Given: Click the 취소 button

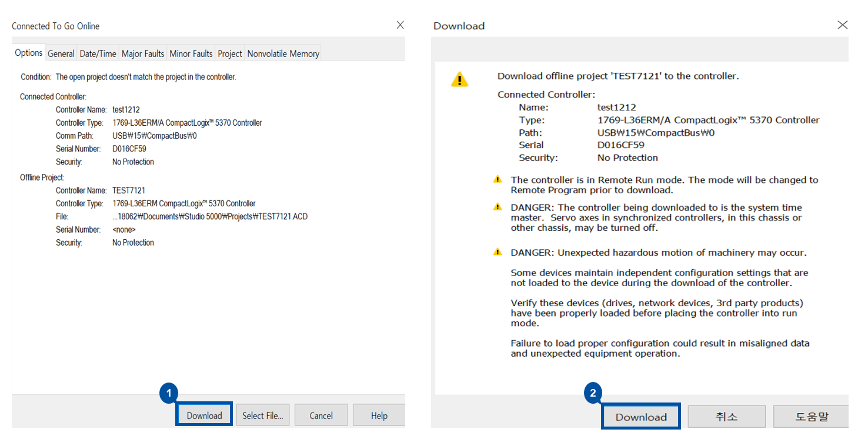Looking at the screenshot, I should (727, 417).
